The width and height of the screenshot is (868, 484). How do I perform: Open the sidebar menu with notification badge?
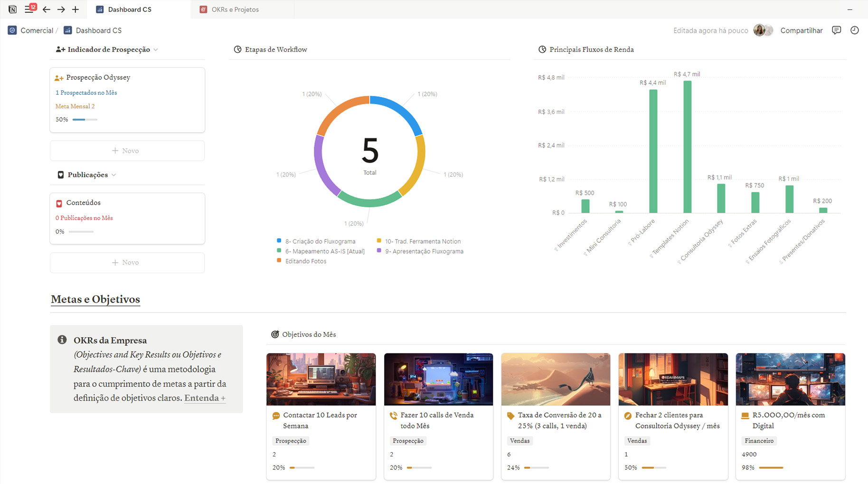29,9
